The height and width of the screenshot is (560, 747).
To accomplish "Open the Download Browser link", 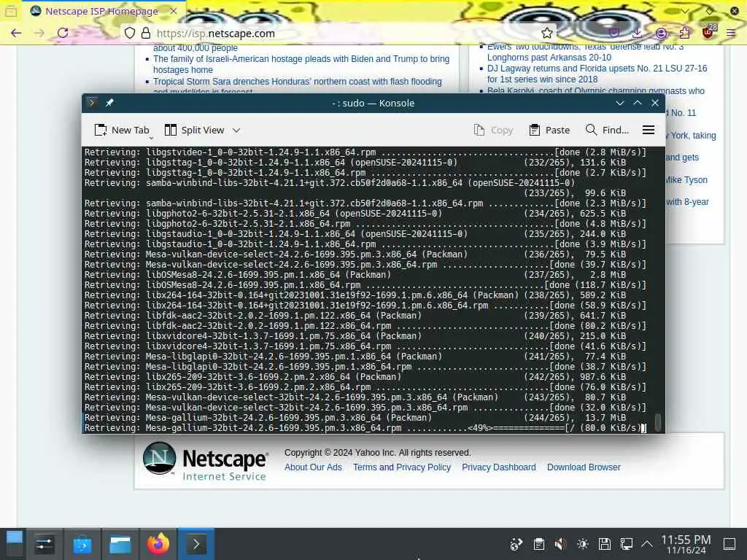I will (x=584, y=467).
